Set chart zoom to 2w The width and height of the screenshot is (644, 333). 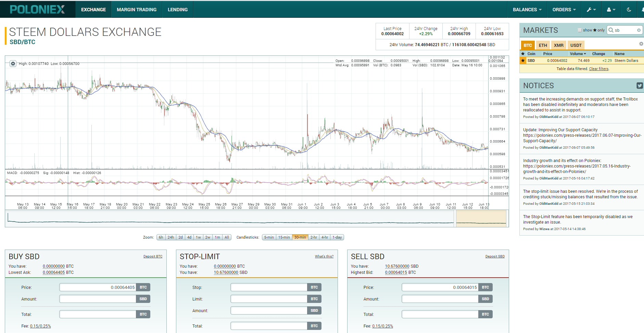208,237
